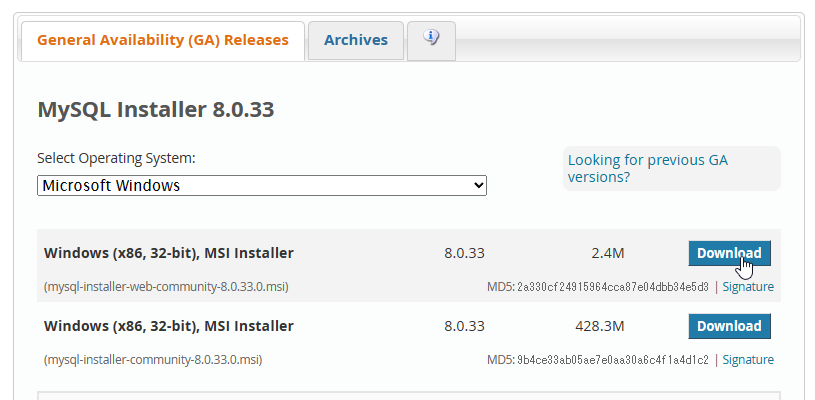Click the MSI Installer title in the 2.4M row
815x400 pixels.
[169, 253]
